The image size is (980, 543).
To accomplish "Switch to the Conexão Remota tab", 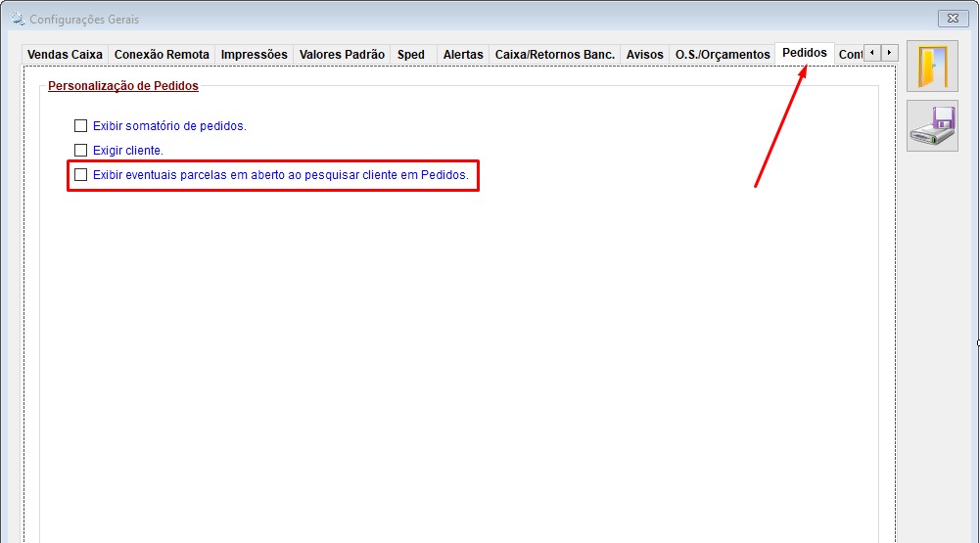I will click(162, 55).
